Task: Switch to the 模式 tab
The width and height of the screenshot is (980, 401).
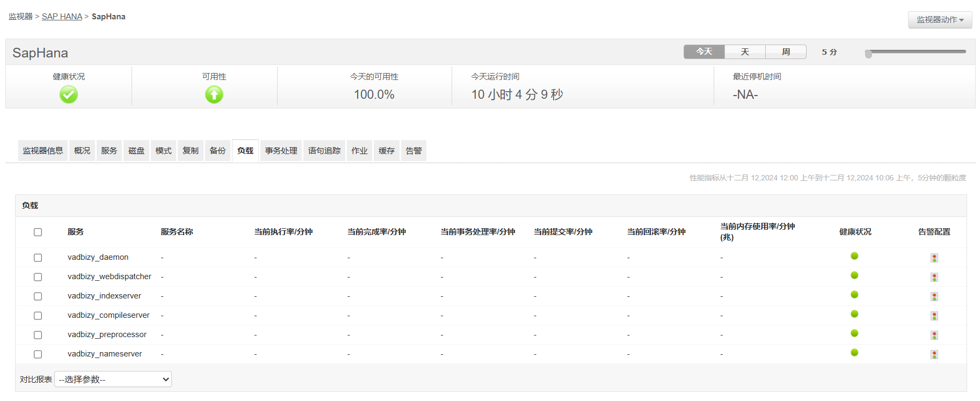Action: (x=163, y=151)
